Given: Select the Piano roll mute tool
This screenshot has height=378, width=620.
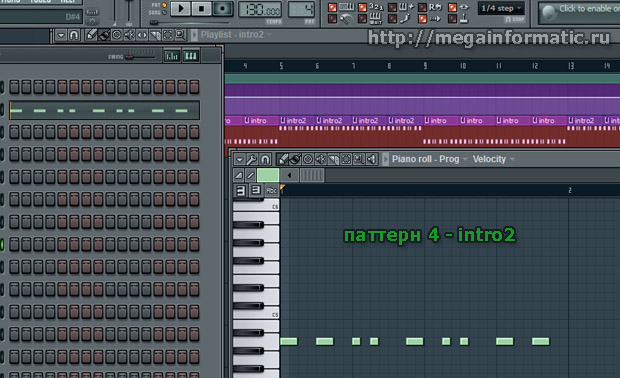Looking at the screenshot, I should (320, 159).
